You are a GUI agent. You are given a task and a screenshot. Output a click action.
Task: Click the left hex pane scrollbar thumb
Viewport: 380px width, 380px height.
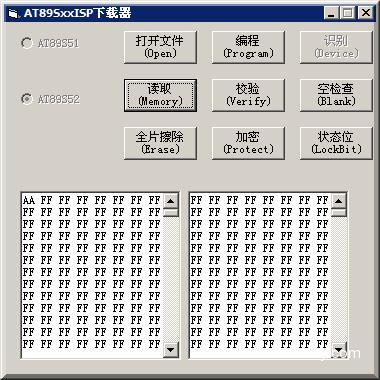click(171, 213)
